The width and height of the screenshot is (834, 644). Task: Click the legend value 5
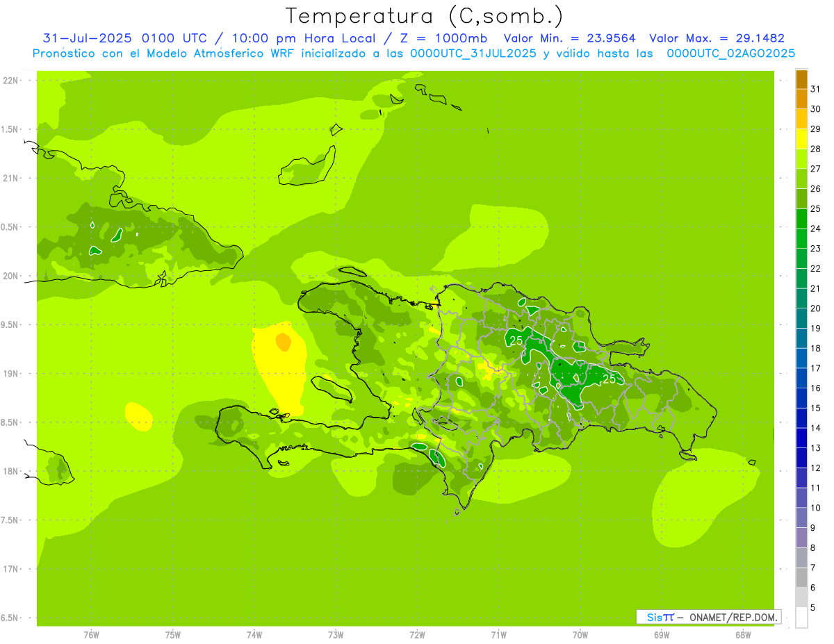click(813, 607)
